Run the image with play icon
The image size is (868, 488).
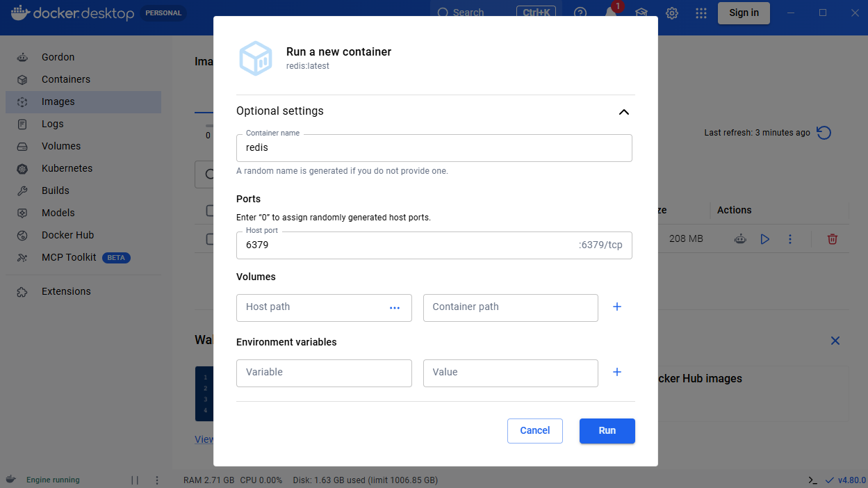click(x=765, y=239)
